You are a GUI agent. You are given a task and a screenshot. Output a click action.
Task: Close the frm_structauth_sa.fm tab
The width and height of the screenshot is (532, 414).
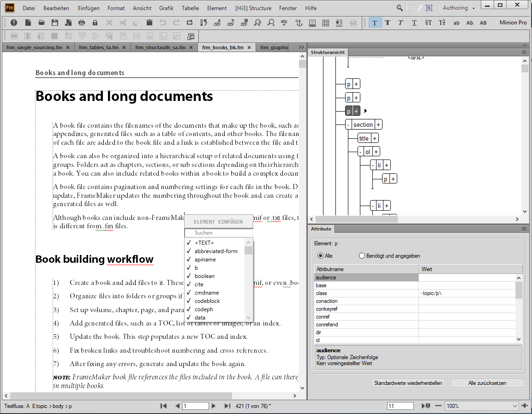(191, 47)
